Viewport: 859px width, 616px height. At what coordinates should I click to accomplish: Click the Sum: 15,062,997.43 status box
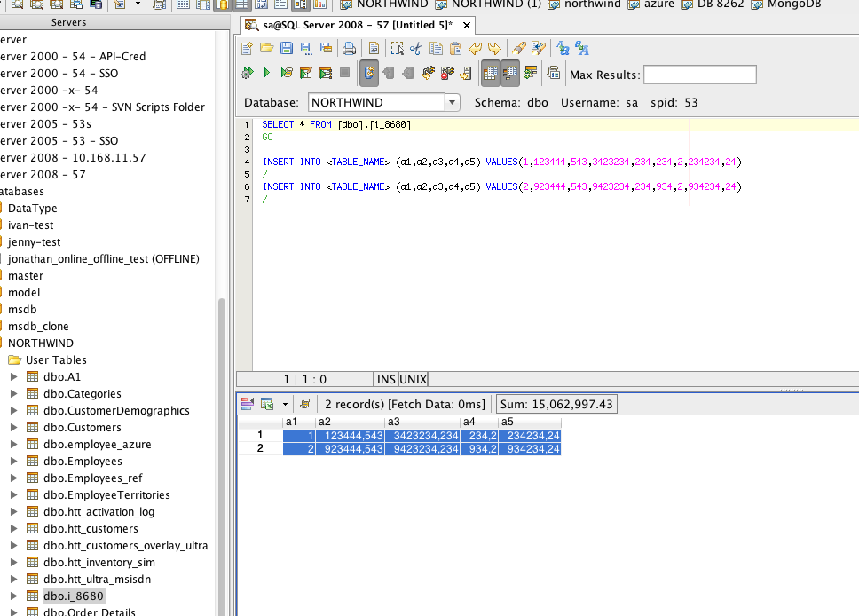pos(556,405)
